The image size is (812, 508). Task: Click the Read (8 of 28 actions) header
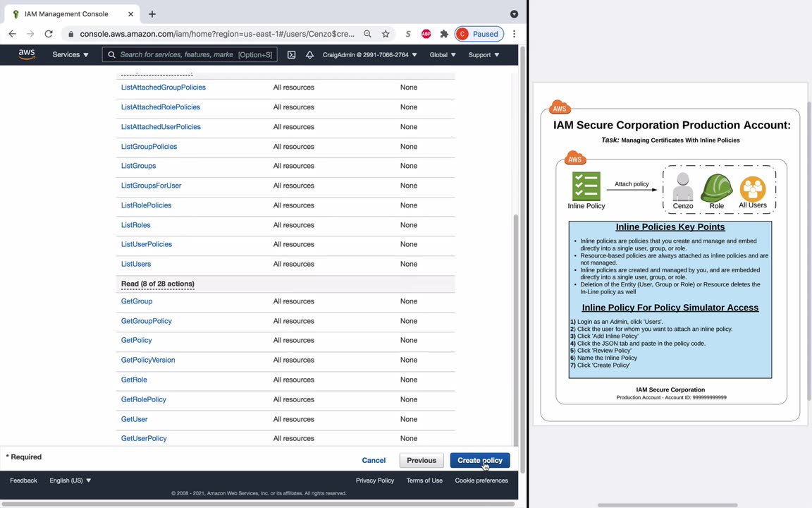[x=157, y=284]
